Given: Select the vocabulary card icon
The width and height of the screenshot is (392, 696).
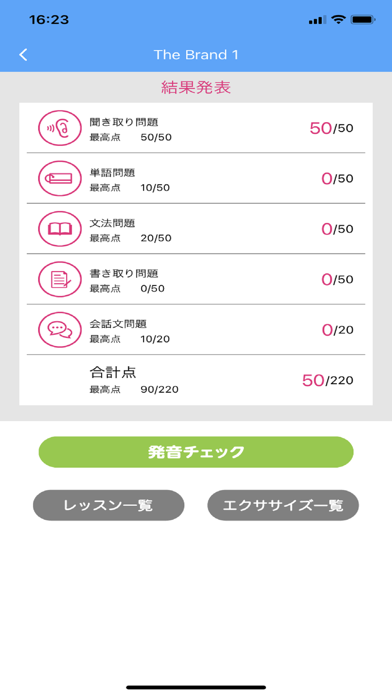Looking at the screenshot, I should [60, 178].
